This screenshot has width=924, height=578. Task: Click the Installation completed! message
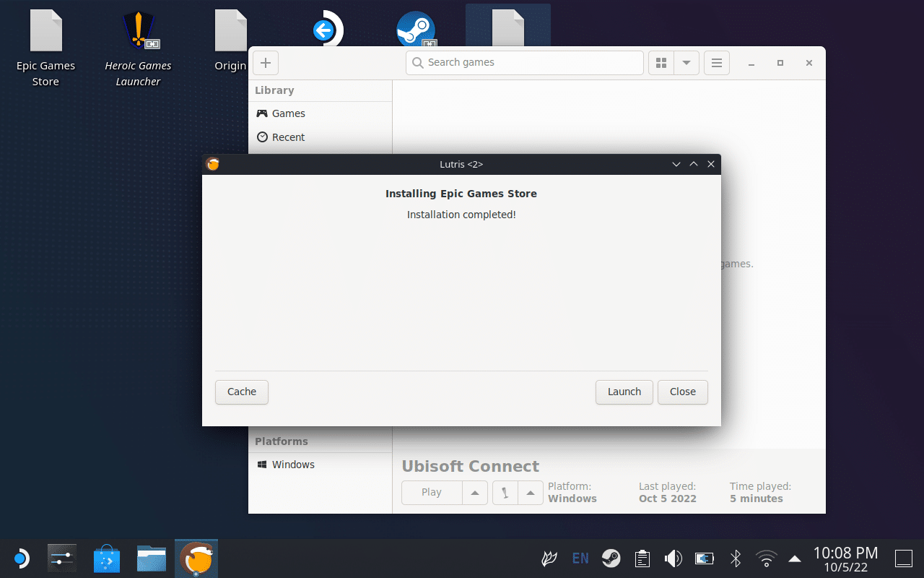pyautogui.click(x=461, y=215)
